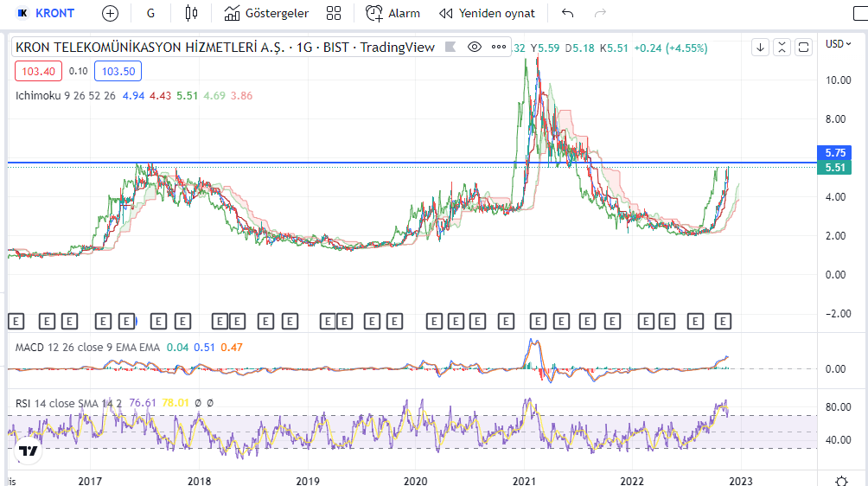Click the TradingView logo in chart corner

(29, 451)
